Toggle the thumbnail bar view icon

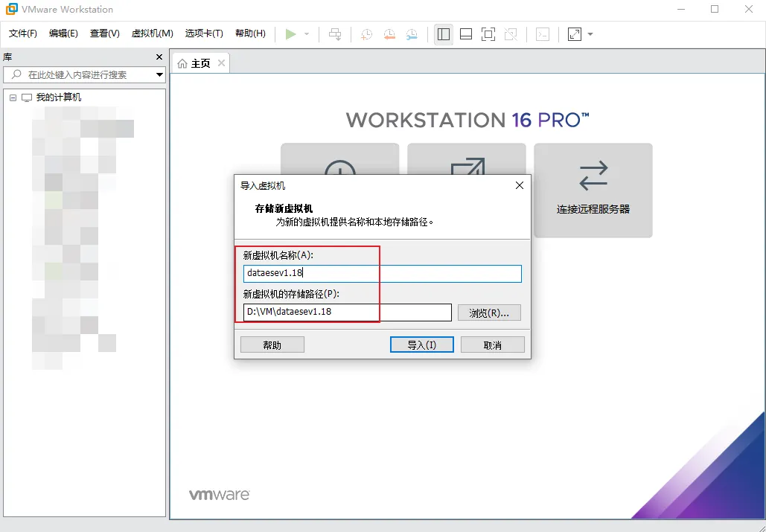pos(466,34)
